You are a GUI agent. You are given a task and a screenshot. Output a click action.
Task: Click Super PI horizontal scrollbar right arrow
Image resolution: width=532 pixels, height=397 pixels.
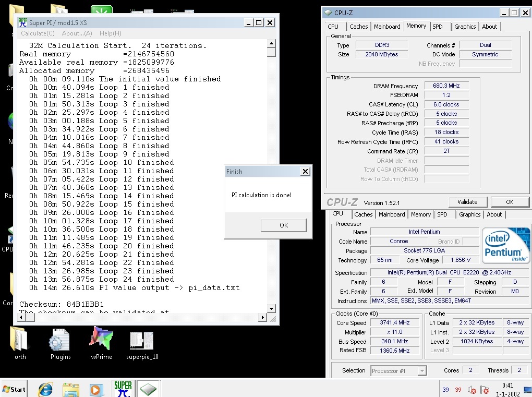[x=262, y=318]
